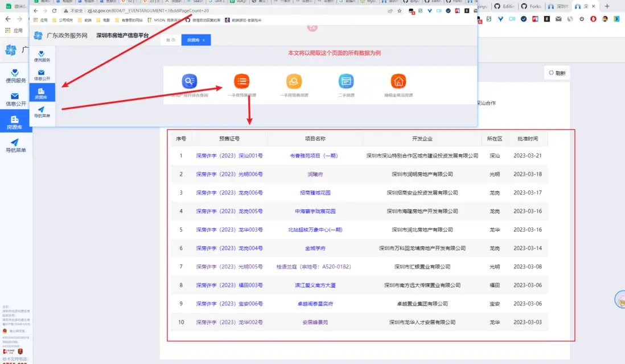
Task: Close the active background browser tab
Action: (593, 6)
